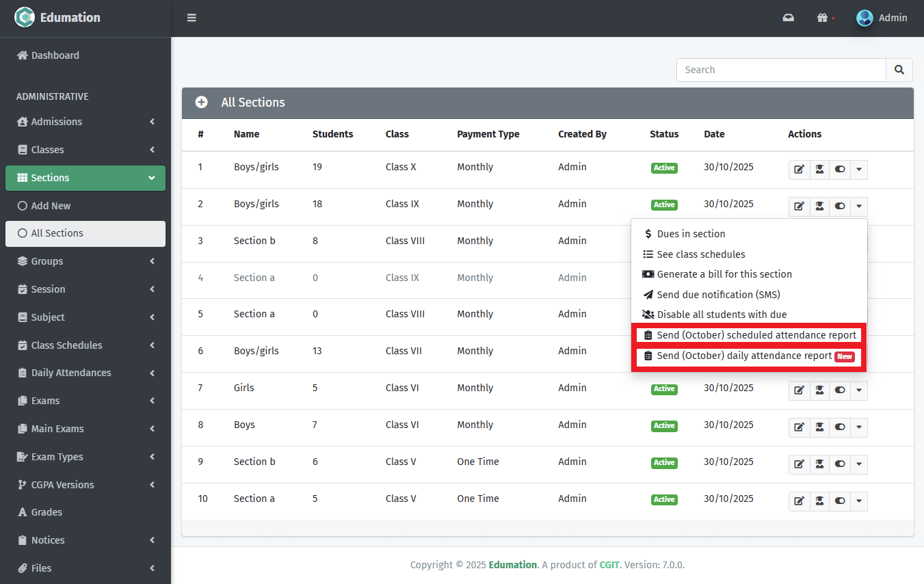The height and width of the screenshot is (584, 924).
Task: Open actions dropdown for Boys Class VI
Action: click(x=859, y=427)
